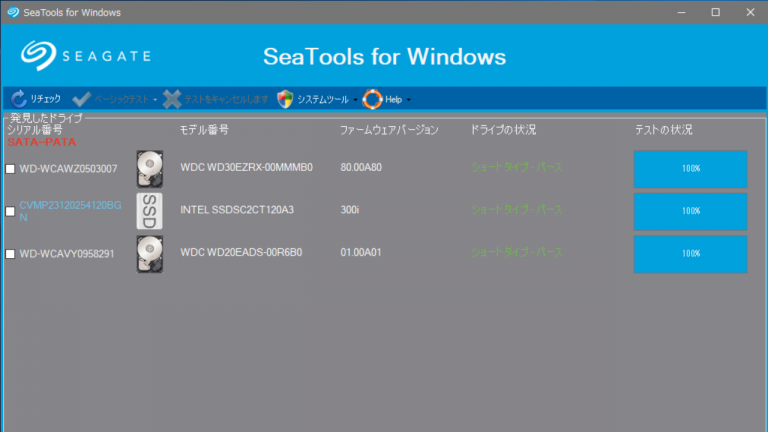Click the ドライブの状況 column header
This screenshot has width=768, height=432.
coord(503,130)
